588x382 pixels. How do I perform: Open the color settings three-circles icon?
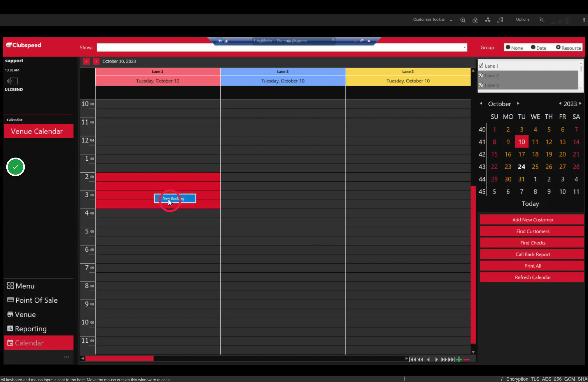tap(475, 20)
